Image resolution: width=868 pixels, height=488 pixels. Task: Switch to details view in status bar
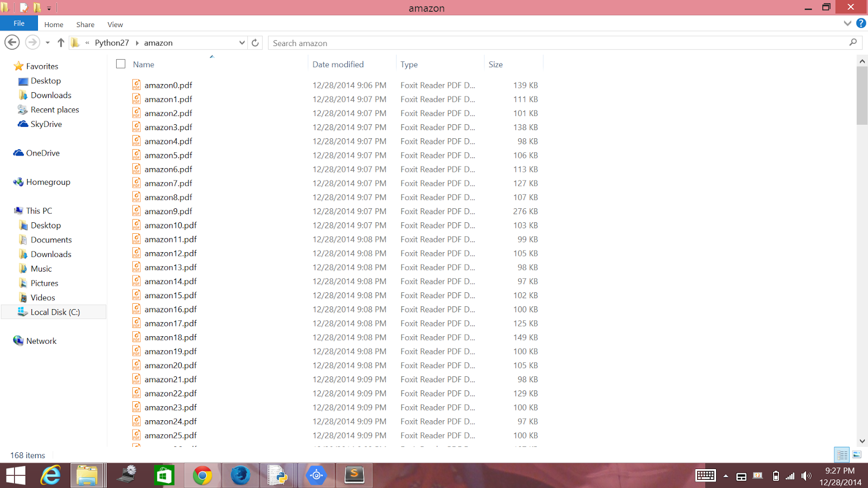pyautogui.click(x=842, y=455)
